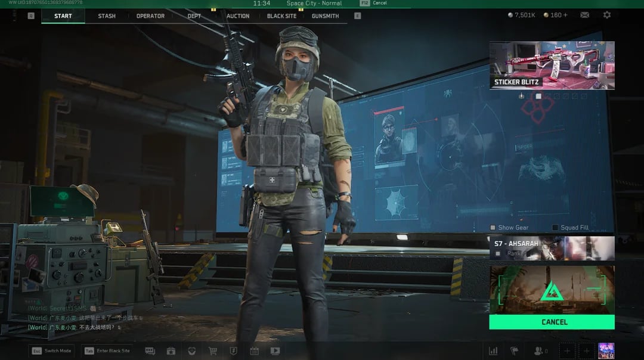Open the GUNSMITH tab

[x=325, y=16]
